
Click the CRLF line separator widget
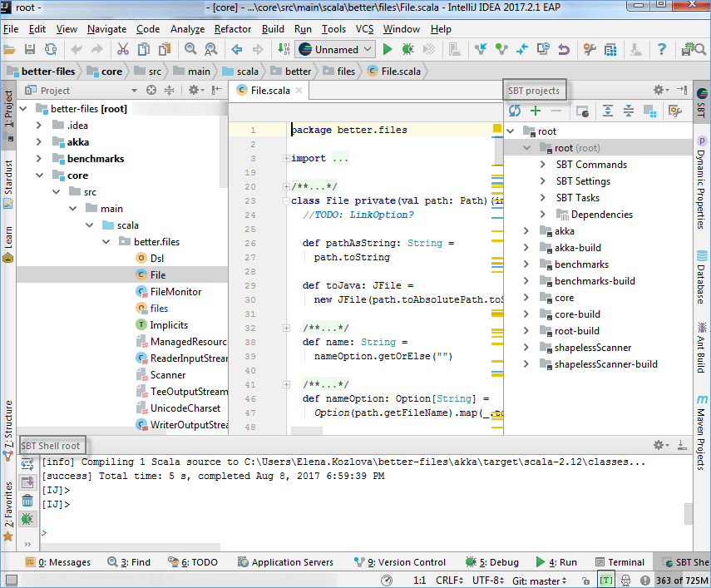tap(449, 581)
